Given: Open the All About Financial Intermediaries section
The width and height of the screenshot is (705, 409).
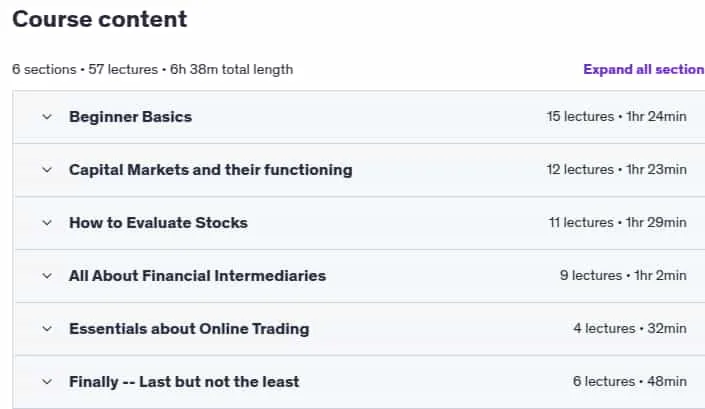Looking at the screenshot, I should coord(197,276).
